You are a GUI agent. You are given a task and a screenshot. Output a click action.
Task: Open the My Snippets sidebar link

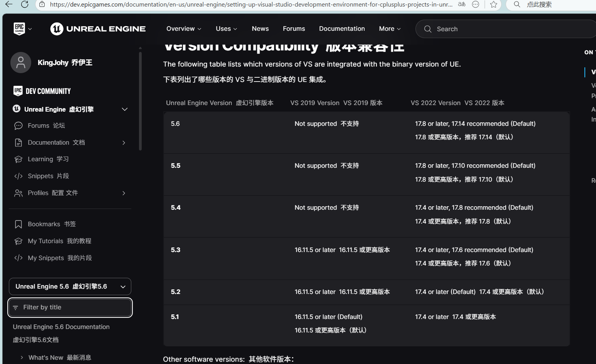[60, 258]
